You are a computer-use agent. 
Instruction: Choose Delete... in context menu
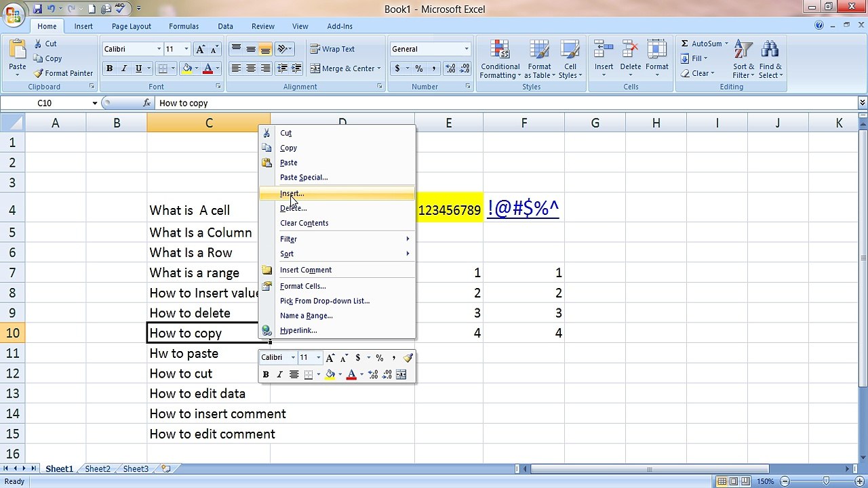337,208
